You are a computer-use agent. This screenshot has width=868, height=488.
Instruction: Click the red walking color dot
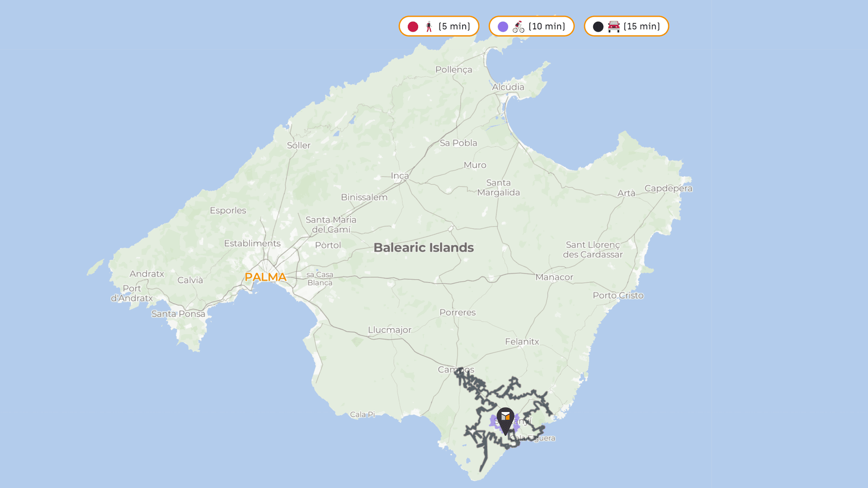tap(413, 27)
